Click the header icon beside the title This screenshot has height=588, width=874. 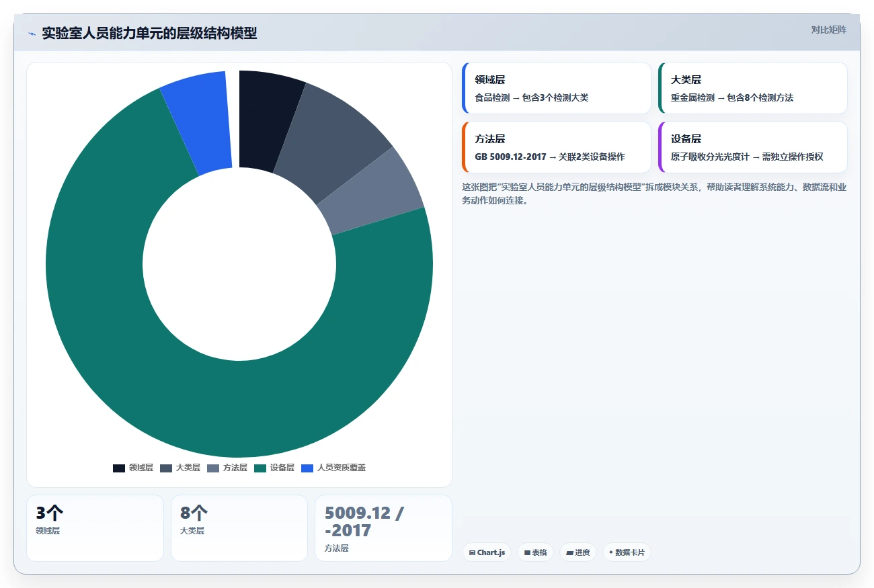tap(32, 34)
